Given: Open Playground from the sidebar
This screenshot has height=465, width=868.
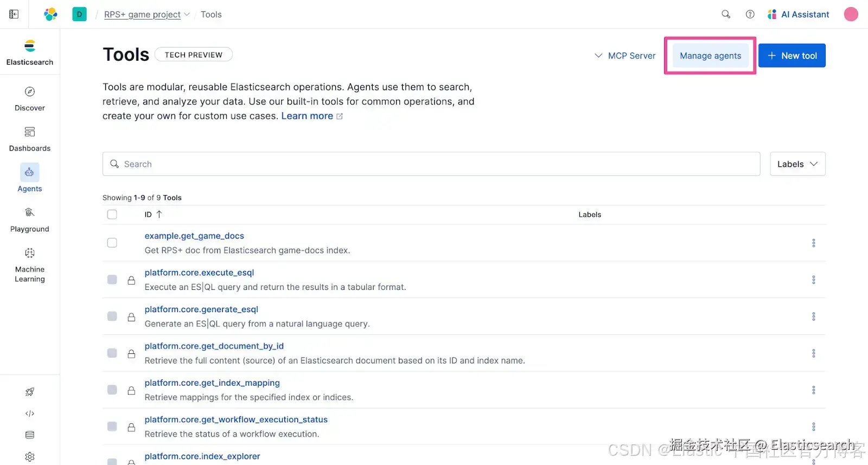Looking at the screenshot, I should [x=30, y=220].
